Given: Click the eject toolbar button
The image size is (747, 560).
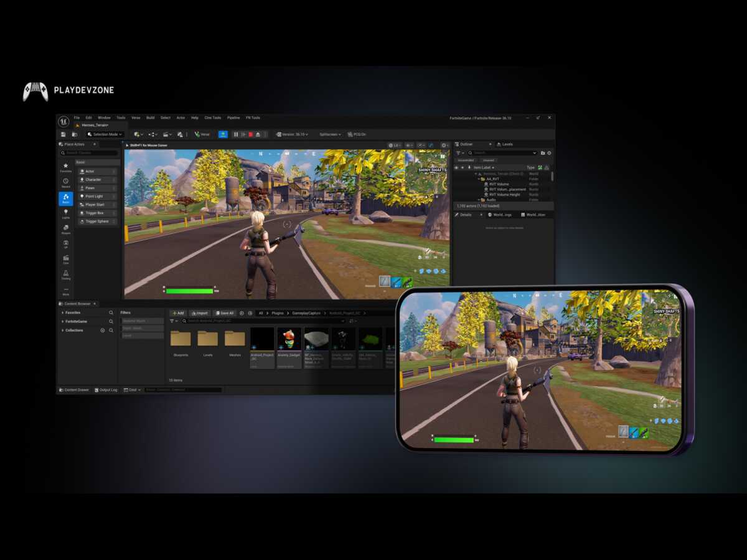Looking at the screenshot, I should (258, 134).
